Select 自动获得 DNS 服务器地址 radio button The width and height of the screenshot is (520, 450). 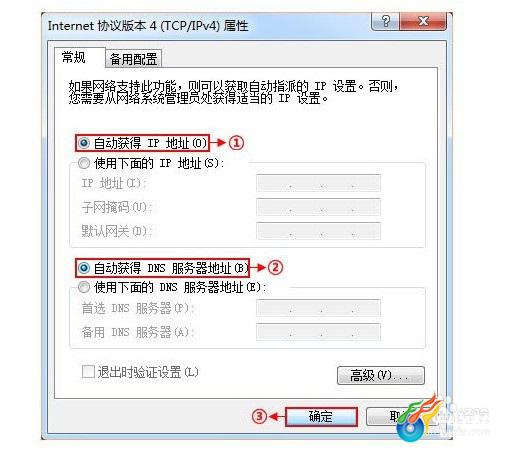click(x=84, y=268)
